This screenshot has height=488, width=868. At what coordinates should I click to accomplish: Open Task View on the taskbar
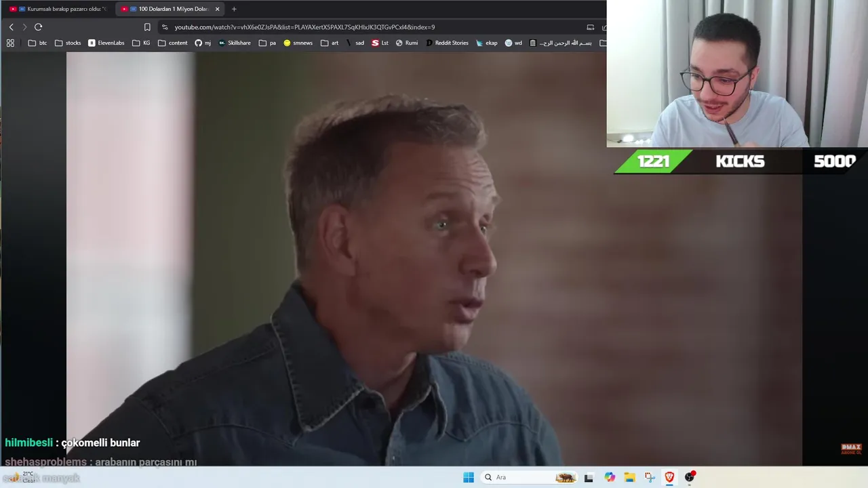(589, 477)
